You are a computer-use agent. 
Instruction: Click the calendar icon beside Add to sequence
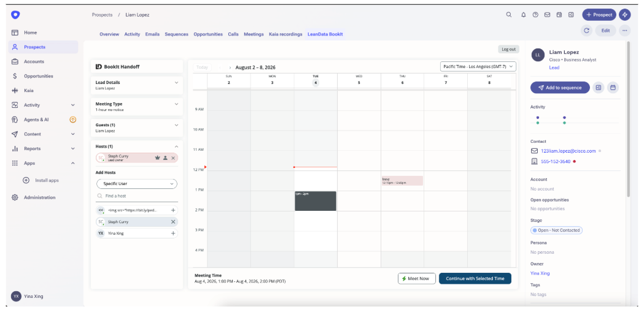click(613, 87)
